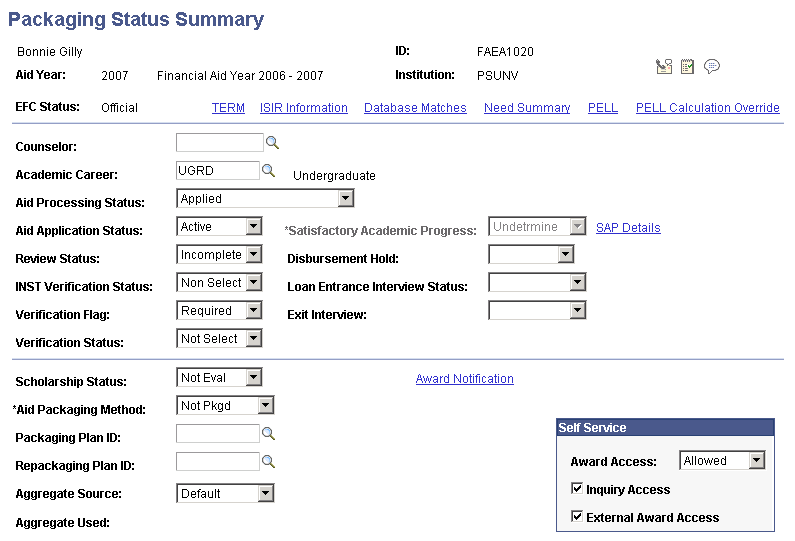Open the PELL Calculation Override link
The height and width of the screenshot is (541, 795).
pos(708,107)
